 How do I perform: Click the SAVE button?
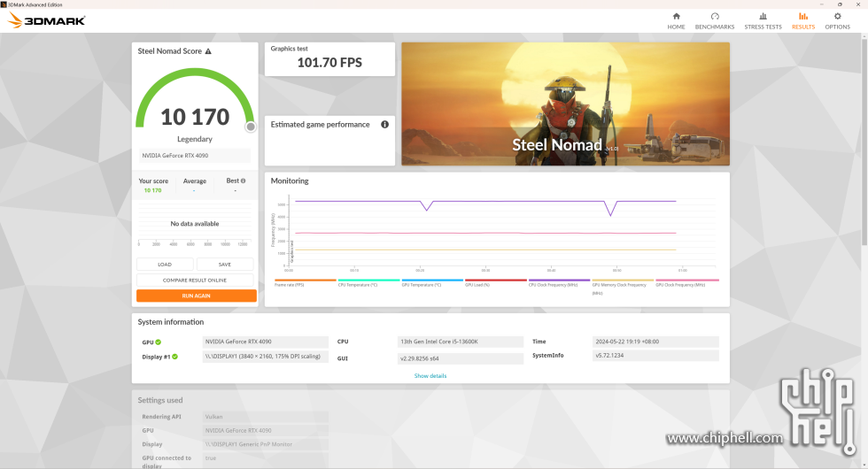pyautogui.click(x=225, y=265)
